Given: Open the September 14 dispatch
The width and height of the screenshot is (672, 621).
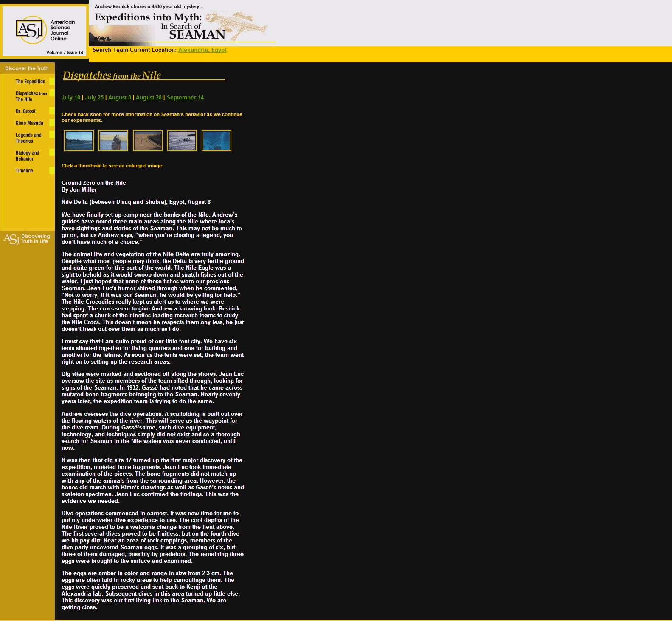Looking at the screenshot, I should 185,98.
